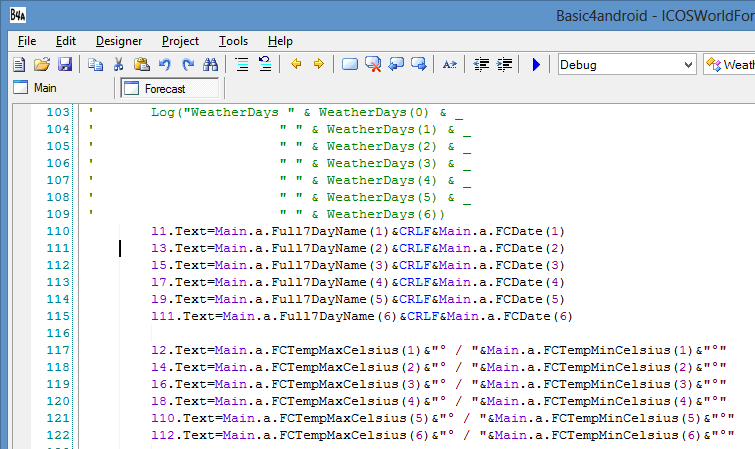
Task: Open the Help menu
Action: point(280,41)
